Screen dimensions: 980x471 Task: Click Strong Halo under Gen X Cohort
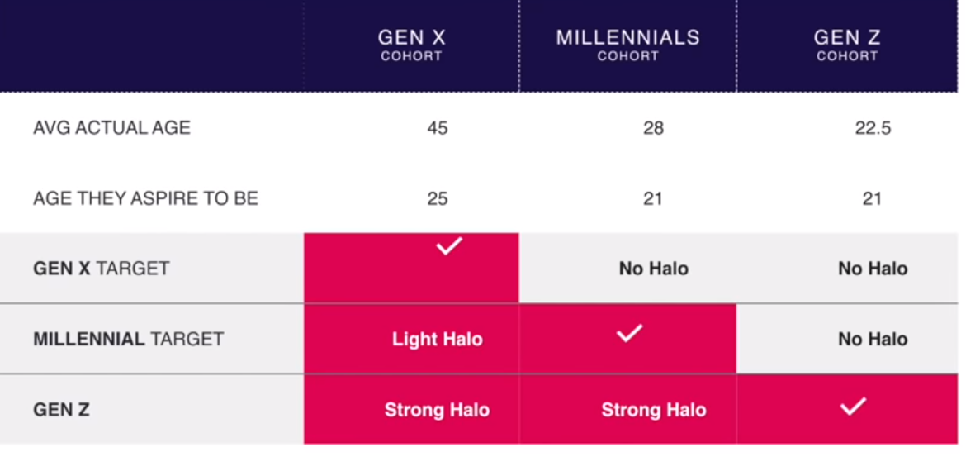pyautogui.click(x=437, y=410)
